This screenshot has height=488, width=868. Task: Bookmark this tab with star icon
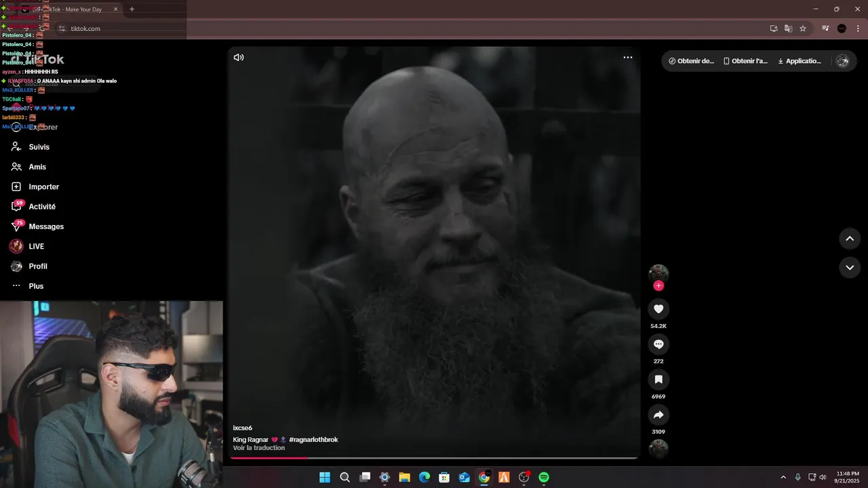coord(803,28)
